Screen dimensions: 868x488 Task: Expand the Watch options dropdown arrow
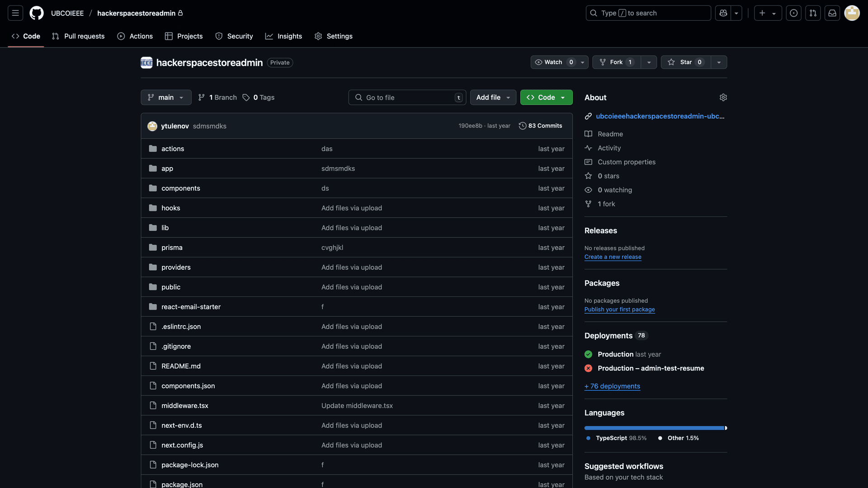[x=582, y=62]
